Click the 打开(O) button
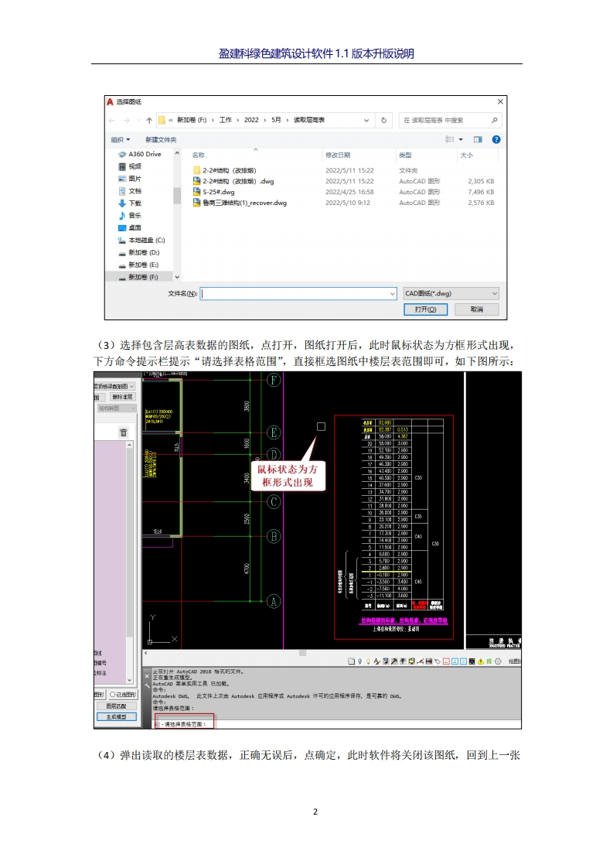The image size is (613, 868). 426,309
